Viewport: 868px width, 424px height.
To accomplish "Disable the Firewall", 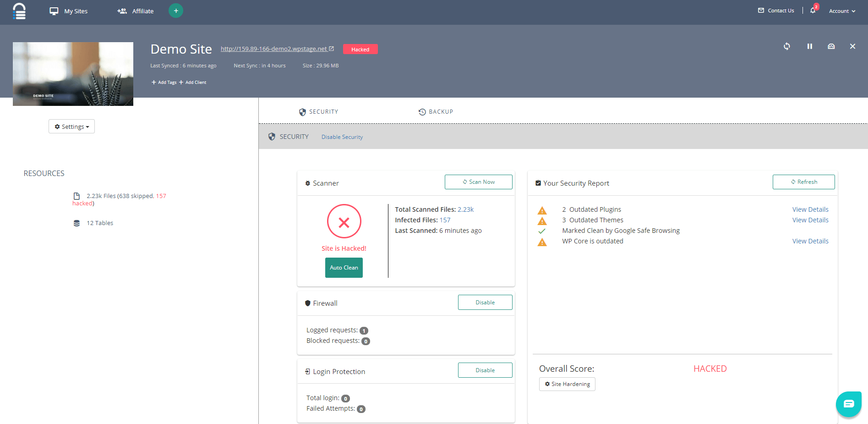I will coord(485,303).
